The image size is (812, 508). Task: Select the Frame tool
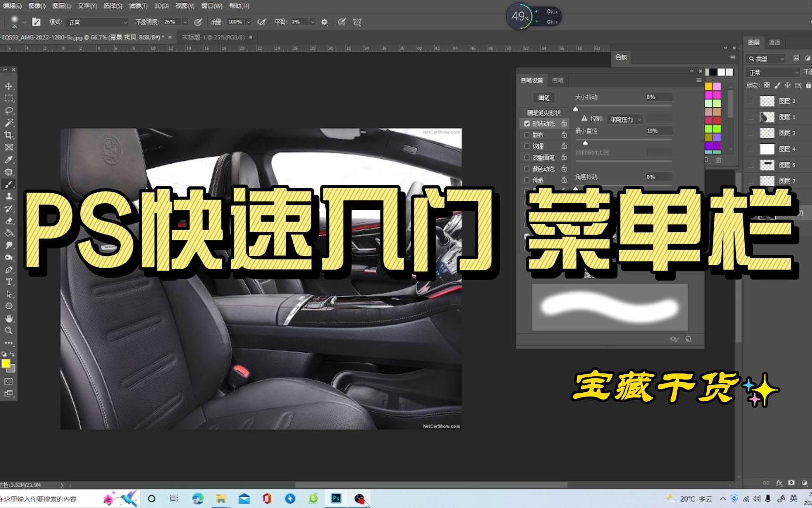coord(9,147)
